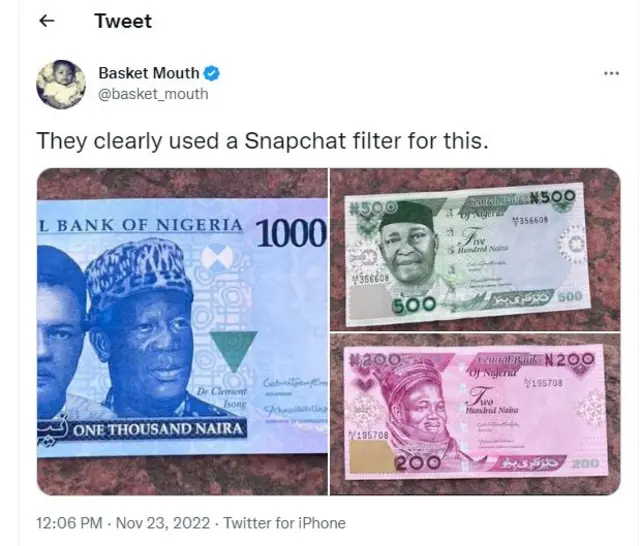
Task: Click the blue verified badge
Action: (213, 73)
